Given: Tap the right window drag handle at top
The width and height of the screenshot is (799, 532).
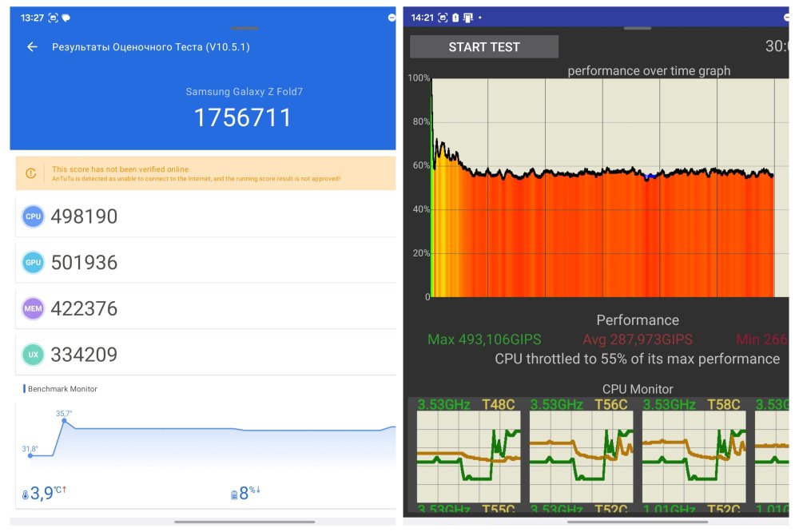Looking at the screenshot, I should [638, 28].
